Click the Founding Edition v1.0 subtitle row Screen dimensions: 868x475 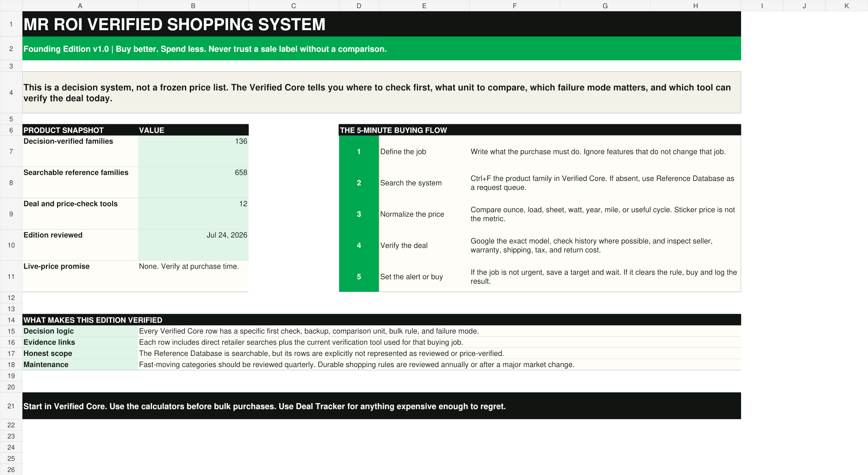[382, 49]
